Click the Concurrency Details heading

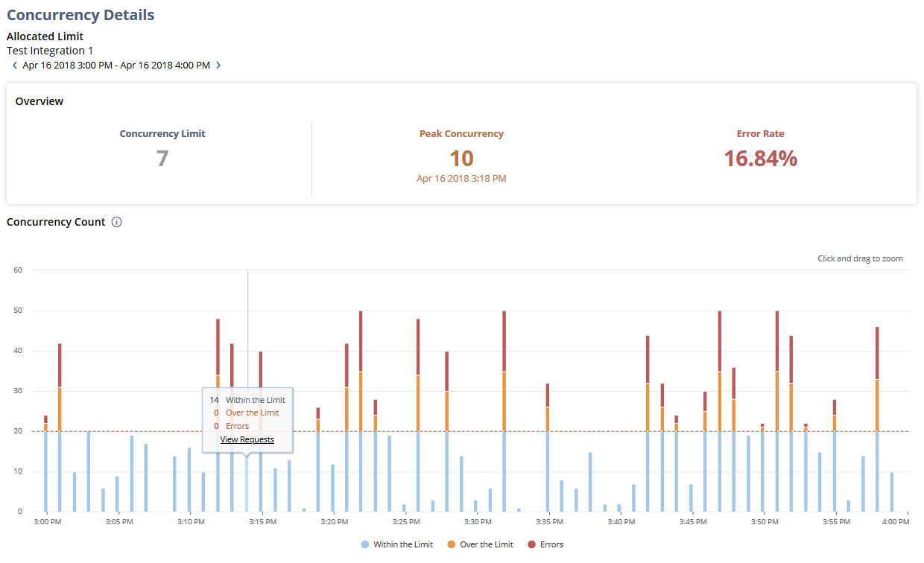(x=80, y=15)
